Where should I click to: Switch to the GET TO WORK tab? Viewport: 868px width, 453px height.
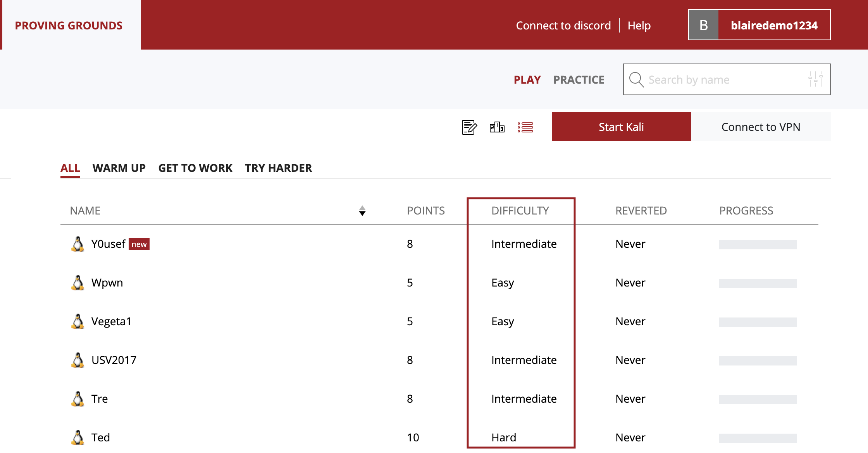[195, 168]
